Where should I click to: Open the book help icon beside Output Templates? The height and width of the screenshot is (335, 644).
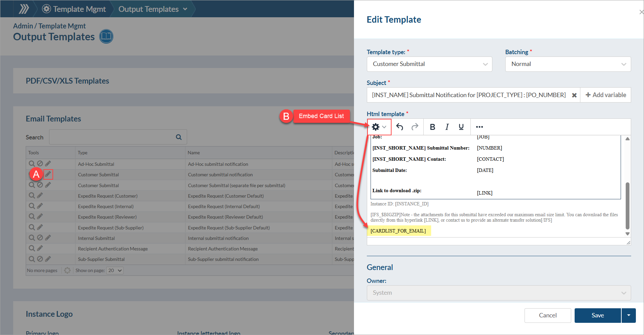106,37
